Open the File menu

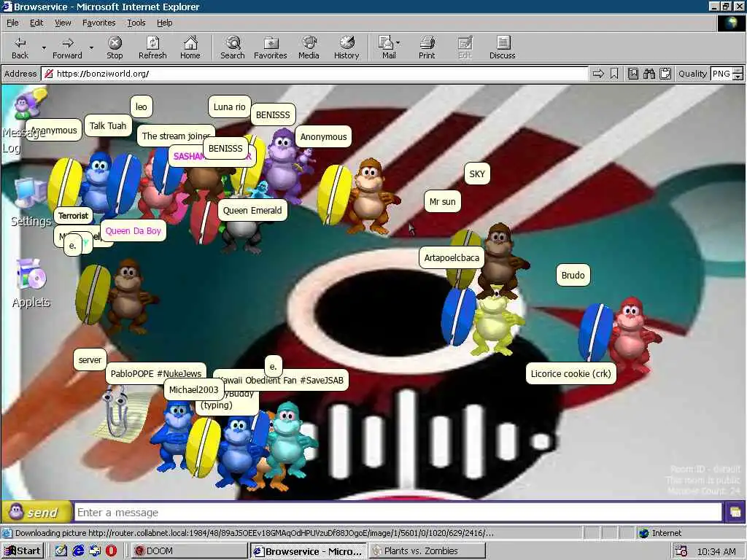click(x=12, y=23)
